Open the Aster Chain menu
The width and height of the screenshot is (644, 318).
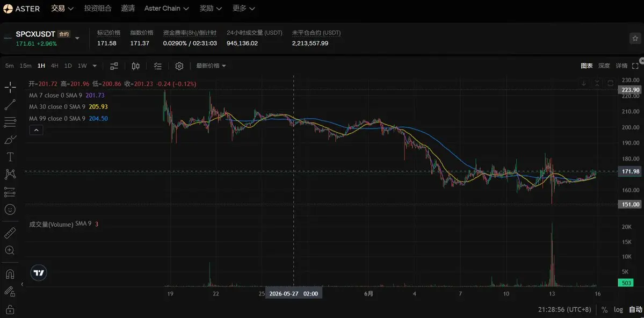point(167,8)
